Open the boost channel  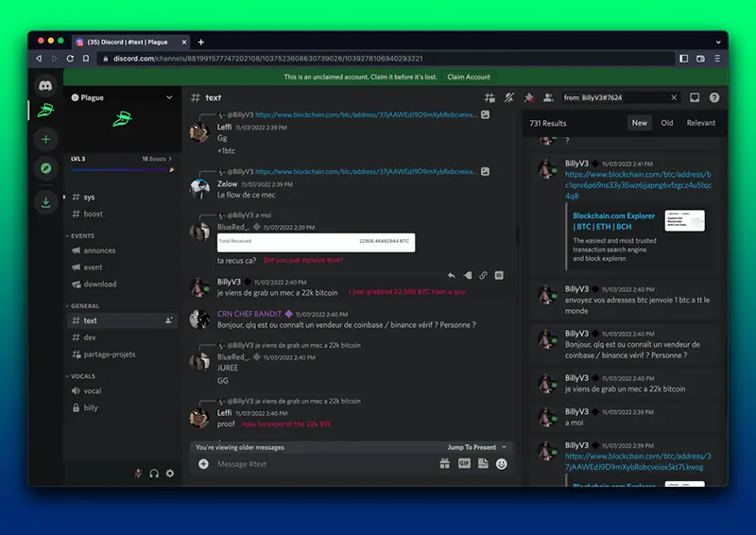(x=122, y=214)
